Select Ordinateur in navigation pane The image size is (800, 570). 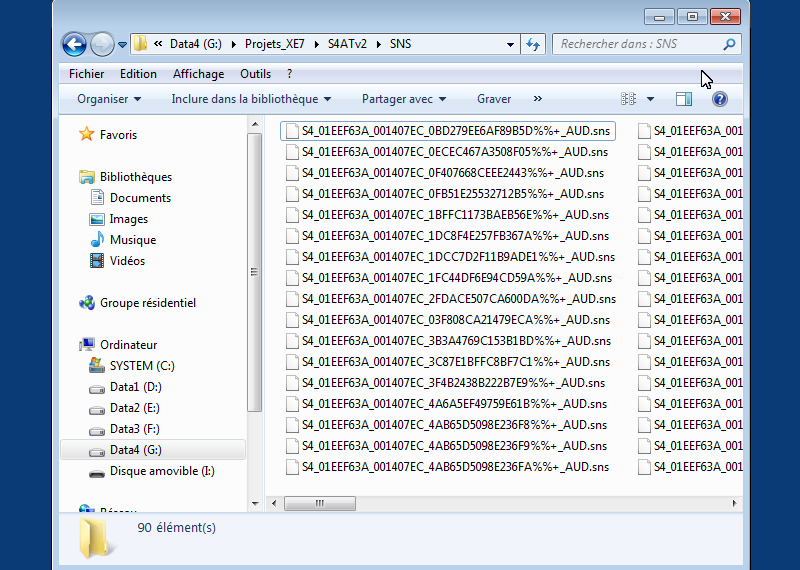[129, 345]
